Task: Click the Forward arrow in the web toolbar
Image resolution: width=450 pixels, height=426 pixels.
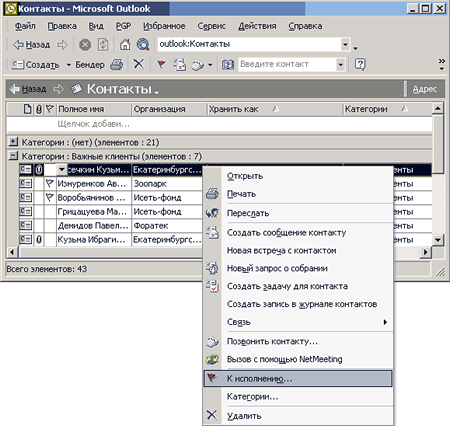Action: coord(62,45)
